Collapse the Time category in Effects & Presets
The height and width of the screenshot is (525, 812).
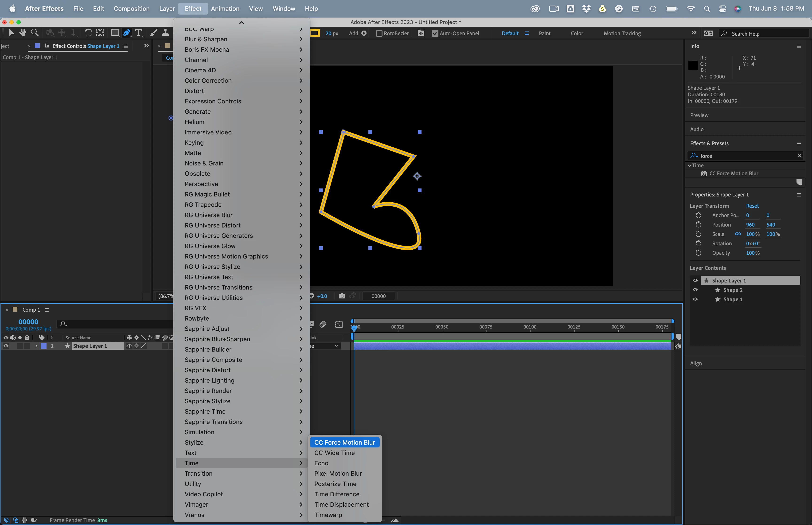click(690, 166)
